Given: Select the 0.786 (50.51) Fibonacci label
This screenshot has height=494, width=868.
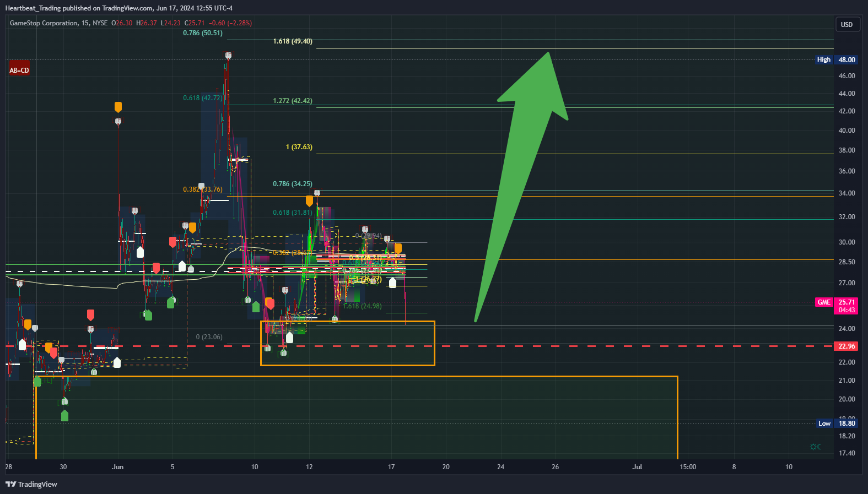Looking at the screenshot, I should point(203,33).
